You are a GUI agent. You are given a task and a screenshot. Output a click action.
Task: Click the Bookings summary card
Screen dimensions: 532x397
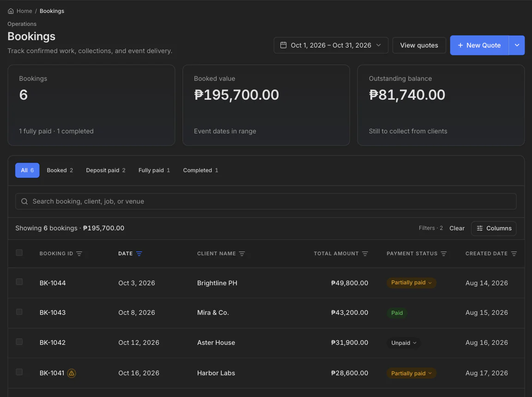pyautogui.click(x=91, y=105)
